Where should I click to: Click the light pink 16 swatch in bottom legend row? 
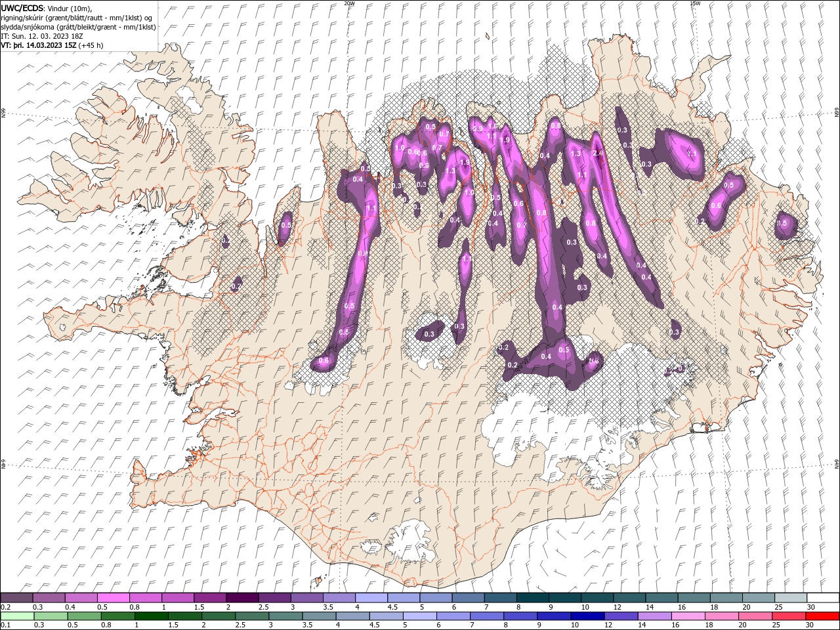click(x=688, y=616)
